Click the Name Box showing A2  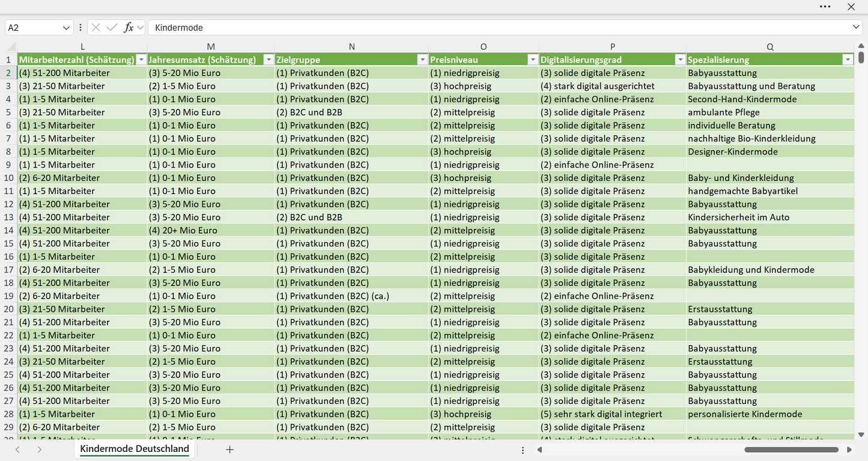click(x=32, y=28)
